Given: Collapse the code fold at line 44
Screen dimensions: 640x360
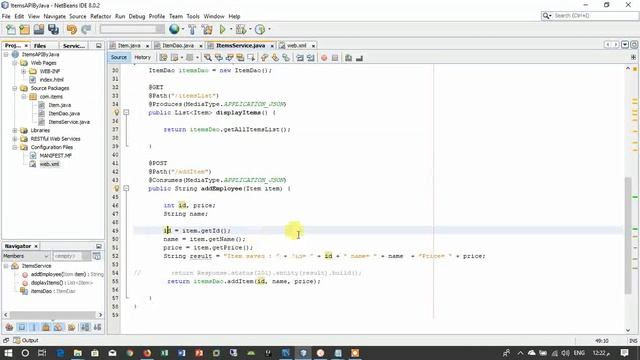Looking at the screenshot, I should 126,189.
